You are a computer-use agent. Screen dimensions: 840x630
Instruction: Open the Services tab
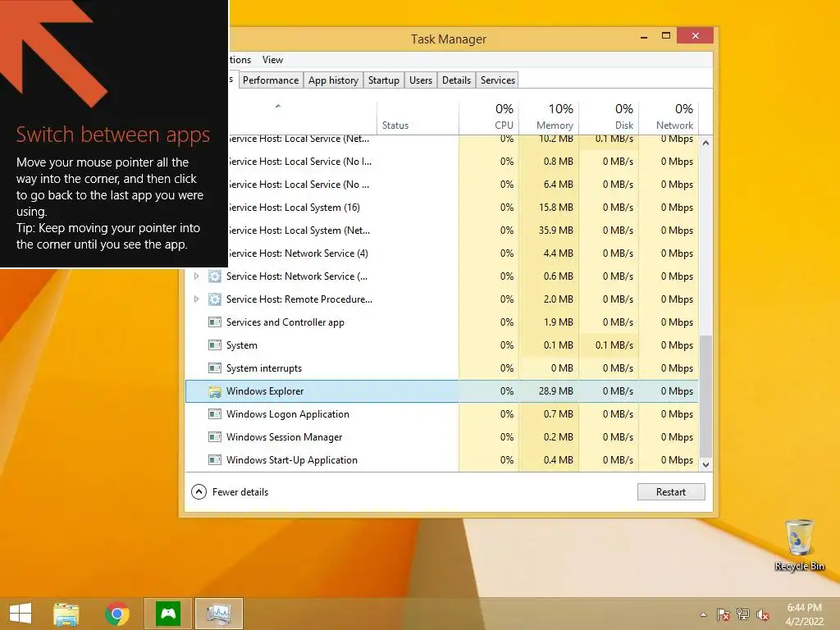point(498,80)
